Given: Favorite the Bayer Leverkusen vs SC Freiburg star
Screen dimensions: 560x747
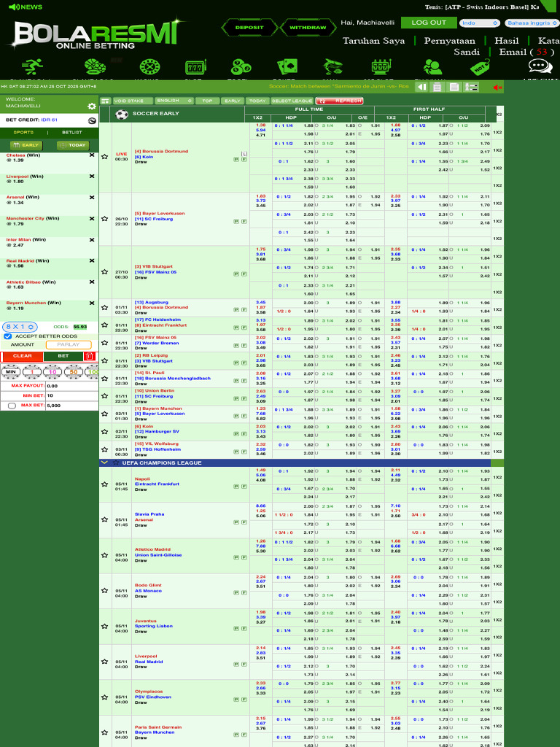Looking at the screenshot, I should [105, 219].
